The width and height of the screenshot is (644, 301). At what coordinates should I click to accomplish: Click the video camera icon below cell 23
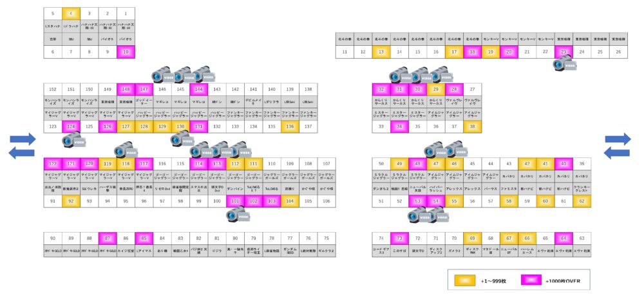click(x=564, y=63)
